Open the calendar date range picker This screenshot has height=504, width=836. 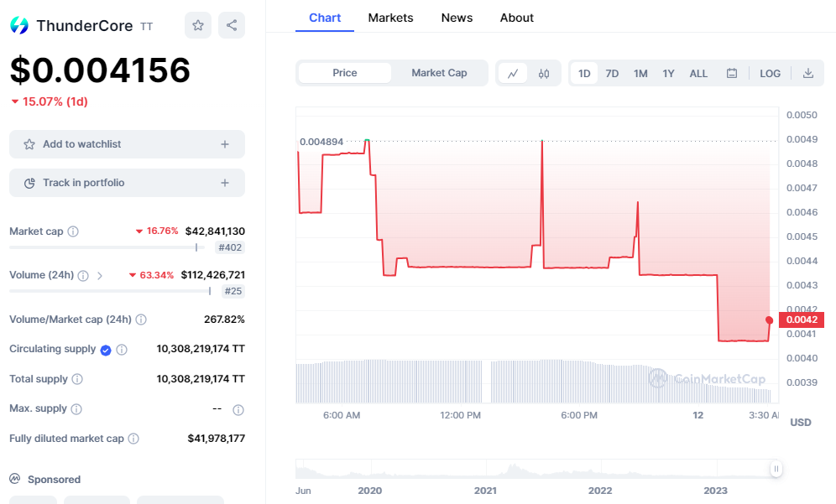pyautogui.click(x=732, y=73)
